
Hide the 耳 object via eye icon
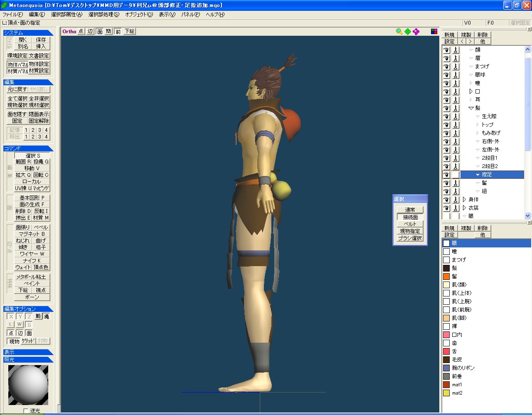[x=446, y=100]
